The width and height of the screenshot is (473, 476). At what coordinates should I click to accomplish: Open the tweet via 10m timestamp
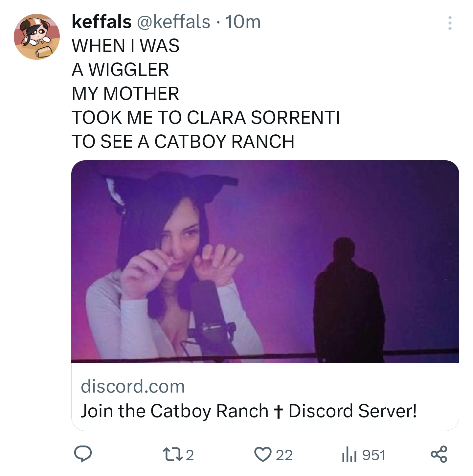click(x=243, y=22)
